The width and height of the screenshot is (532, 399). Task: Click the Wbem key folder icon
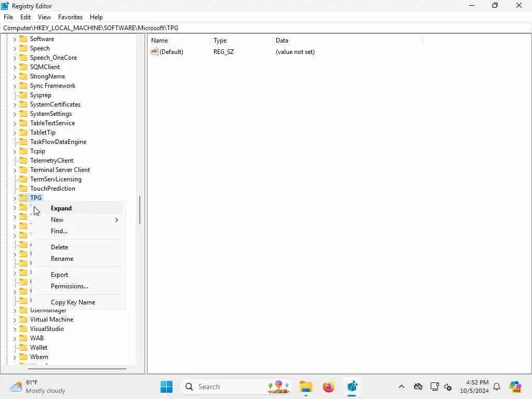tap(23, 356)
